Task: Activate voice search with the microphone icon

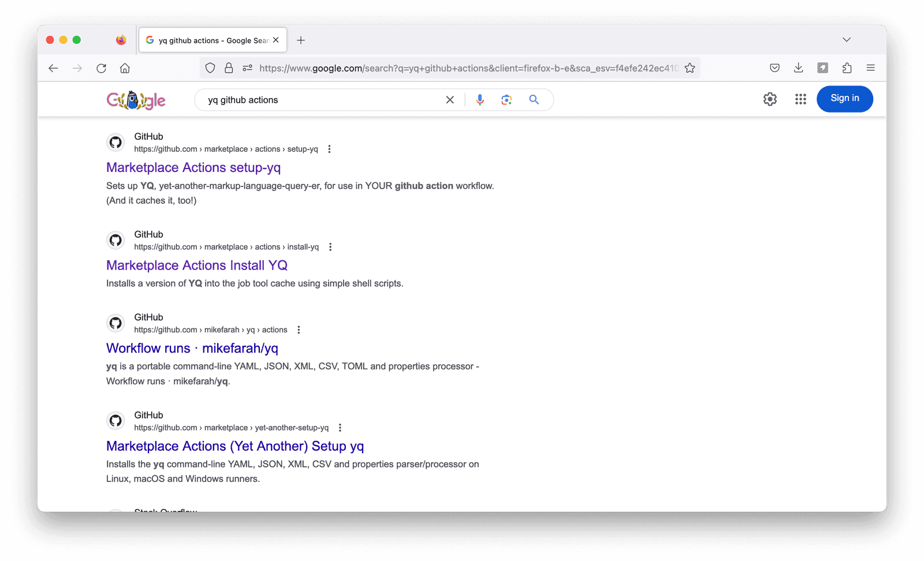Action: pyautogui.click(x=479, y=99)
